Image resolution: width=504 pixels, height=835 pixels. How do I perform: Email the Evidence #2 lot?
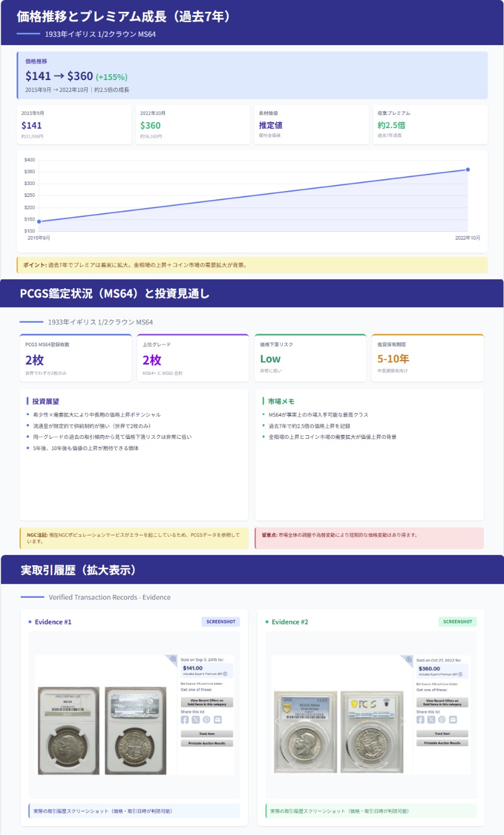tap(453, 720)
